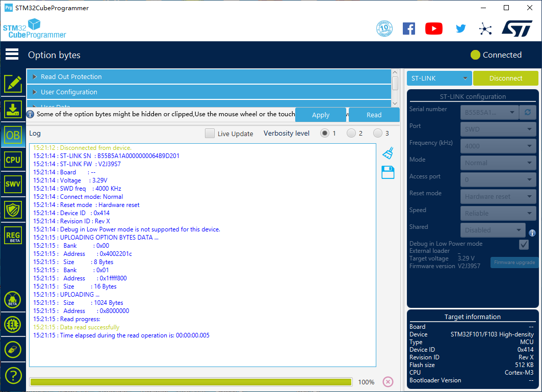Click the beta bug icon in sidebar
The image size is (542, 392).
13,300
